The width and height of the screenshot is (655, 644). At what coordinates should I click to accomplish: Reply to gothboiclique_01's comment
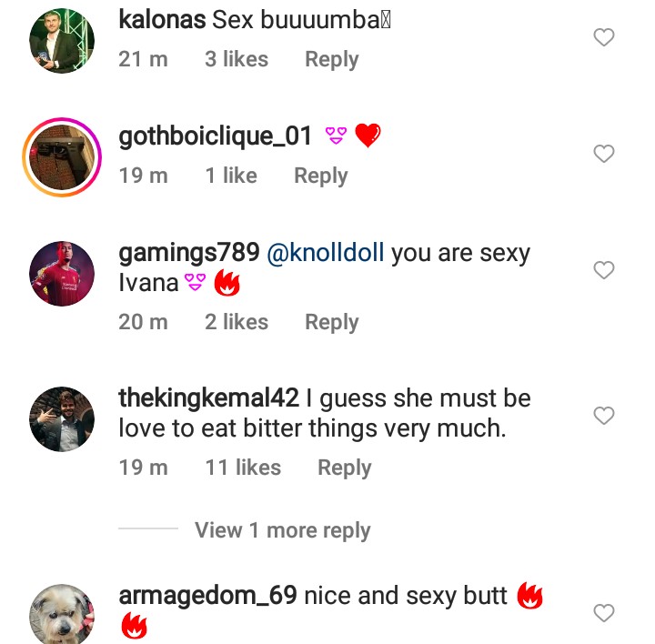320,176
